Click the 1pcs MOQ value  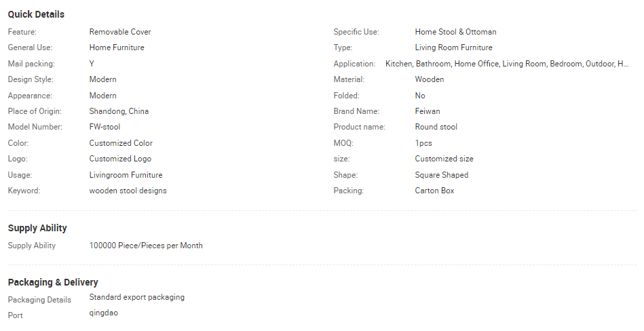[x=423, y=143]
